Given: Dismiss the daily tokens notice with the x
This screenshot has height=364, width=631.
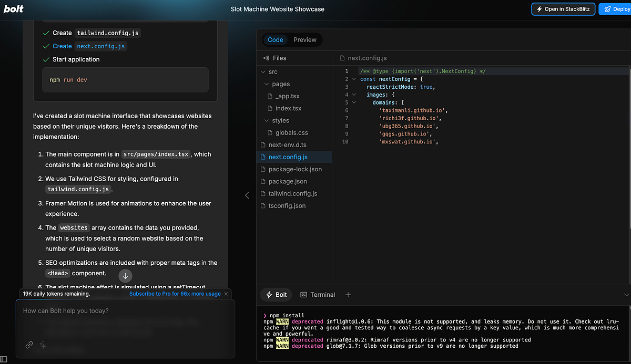Looking at the screenshot, I should [x=226, y=294].
